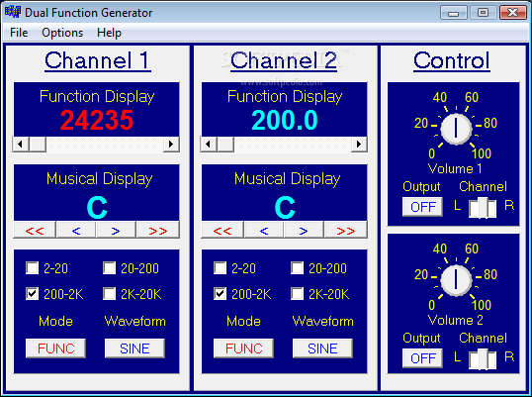The image size is (532, 397).
Task: Uncheck the 200-2K range checkbox in Channel 2
Action: [x=221, y=293]
